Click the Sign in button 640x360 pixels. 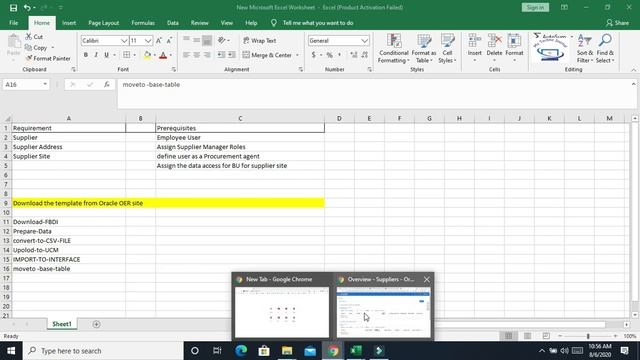(535, 7)
